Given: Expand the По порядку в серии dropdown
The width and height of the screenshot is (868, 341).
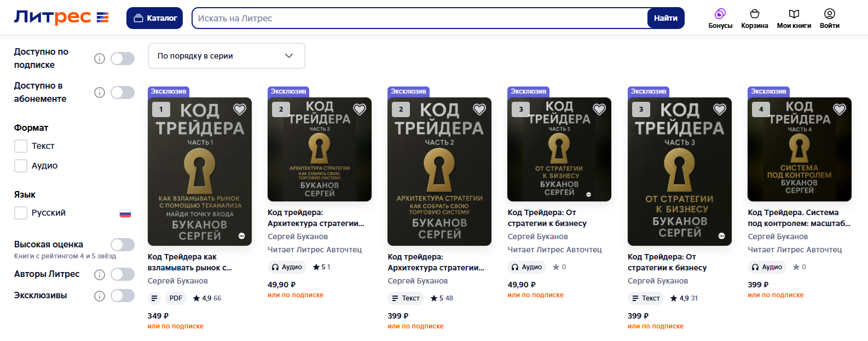Looking at the screenshot, I should pos(226,56).
